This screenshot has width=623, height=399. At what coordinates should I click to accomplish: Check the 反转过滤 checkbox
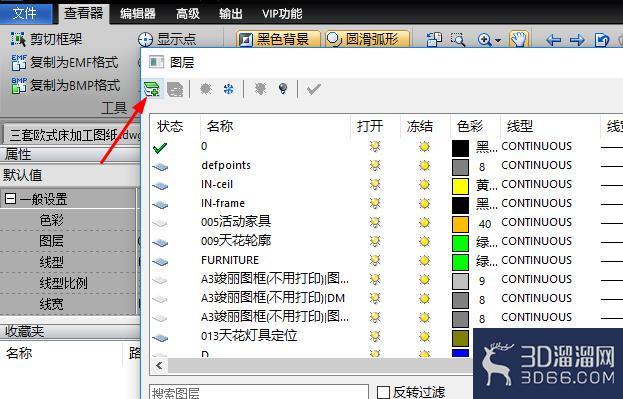coord(383,392)
